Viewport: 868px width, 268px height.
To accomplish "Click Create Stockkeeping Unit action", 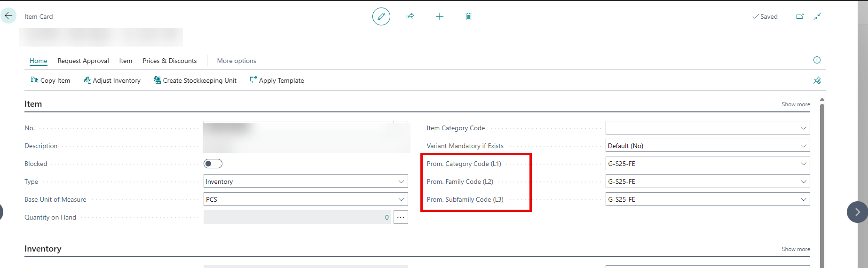I will (x=195, y=80).
